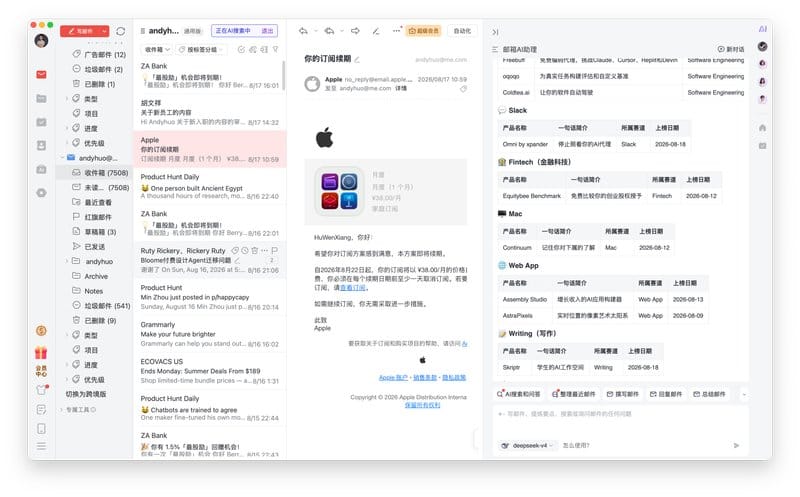
Task: Select 垃圾邮件 (2) folder
Action: click(x=97, y=69)
